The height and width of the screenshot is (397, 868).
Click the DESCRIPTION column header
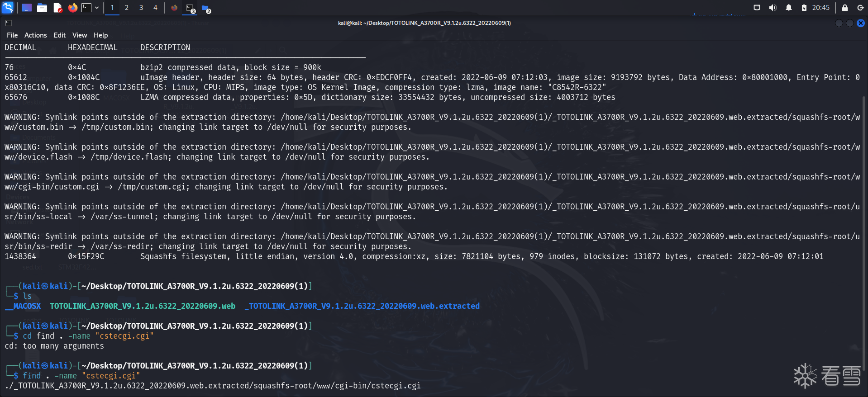tap(165, 47)
